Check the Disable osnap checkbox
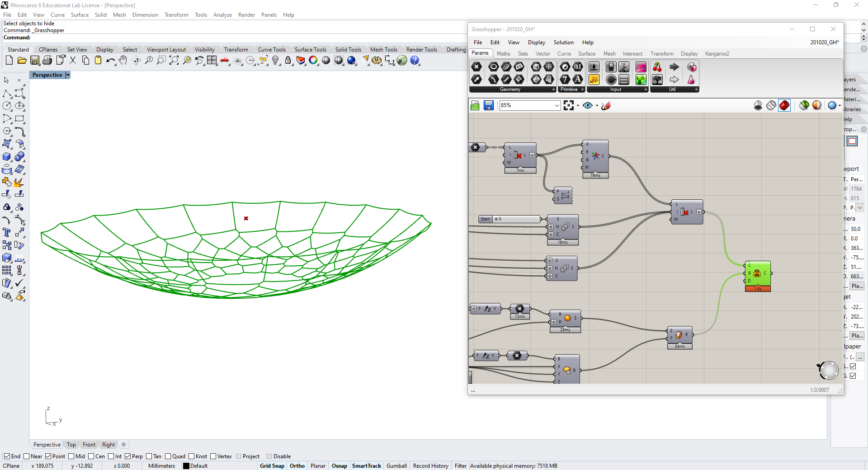This screenshot has height=470, width=868. (x=269, y=456)
